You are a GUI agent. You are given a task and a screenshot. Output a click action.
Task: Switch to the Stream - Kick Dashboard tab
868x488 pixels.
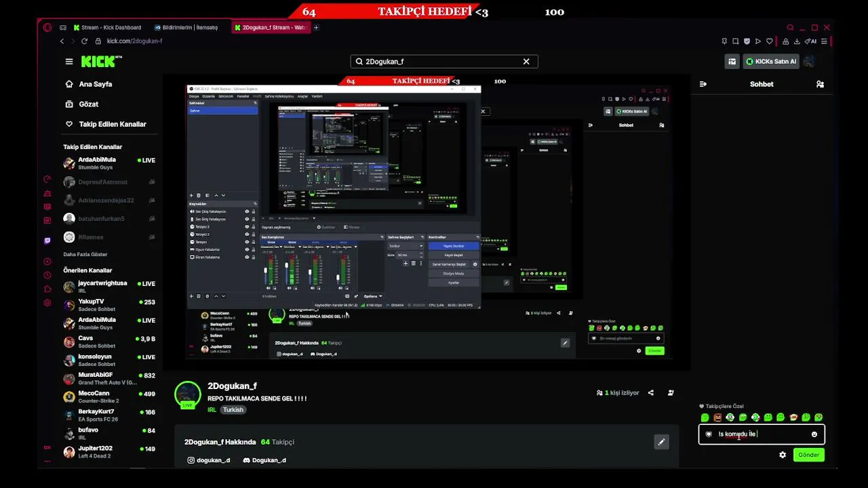pyautogui.click(x=107, y=28)
